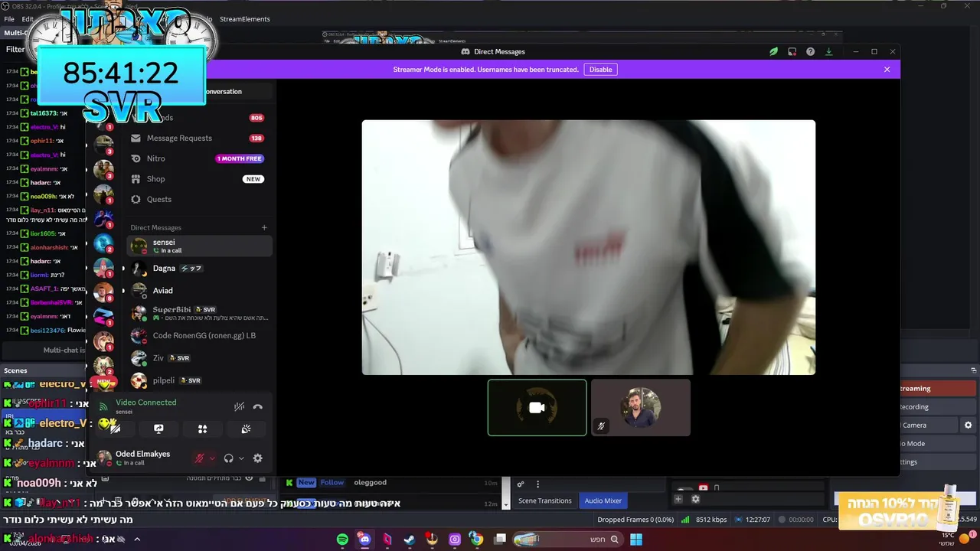980x551 pixels.
Task: Open Discord soundboard icon
Action: click(x=246, y=429)
